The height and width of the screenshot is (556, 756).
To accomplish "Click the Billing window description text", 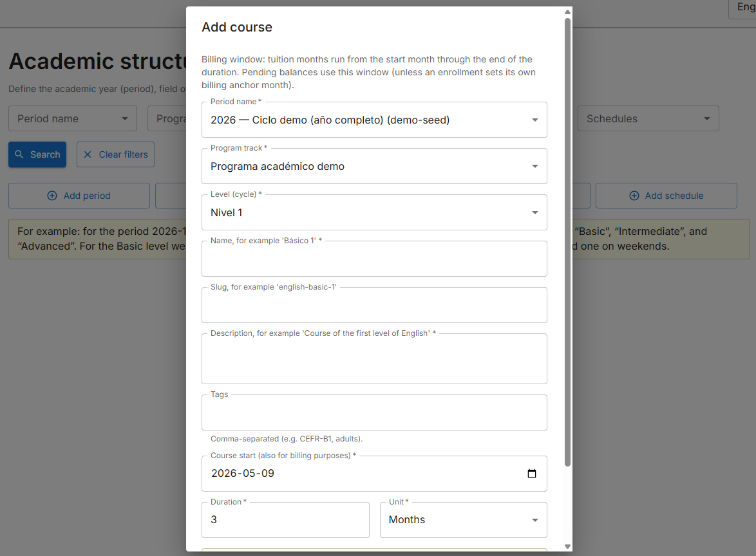I will point(369,72).
